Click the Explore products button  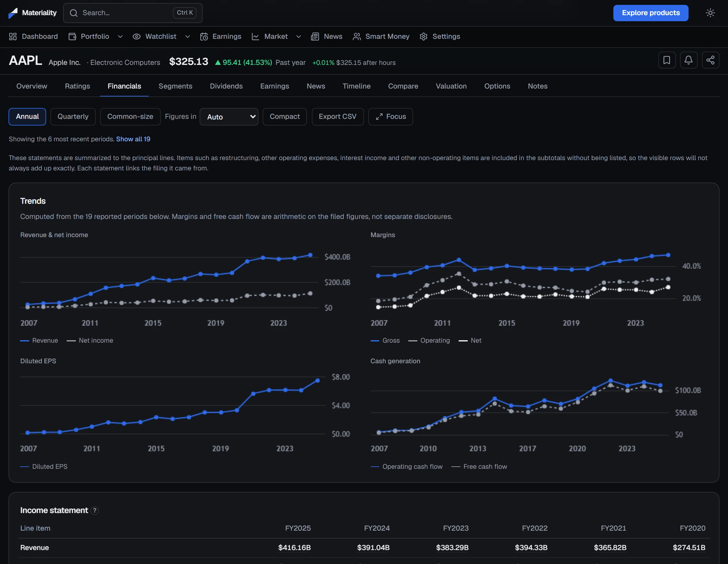651,13
